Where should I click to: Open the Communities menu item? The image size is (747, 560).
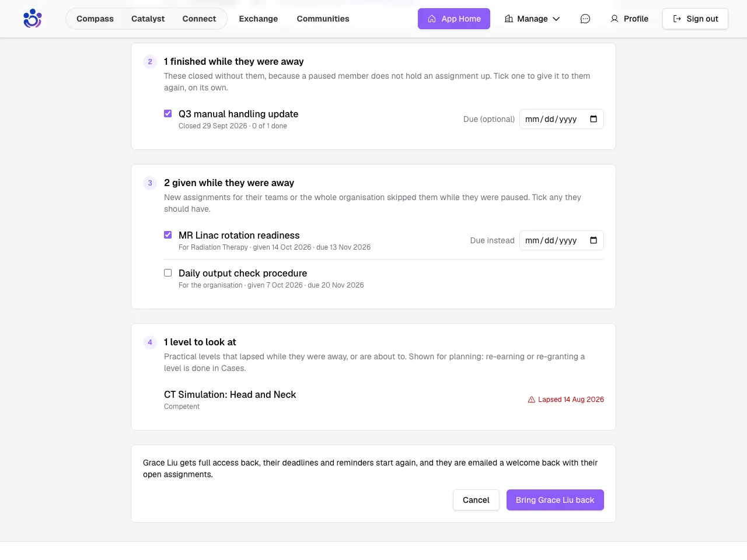click(x=323, y=19)
